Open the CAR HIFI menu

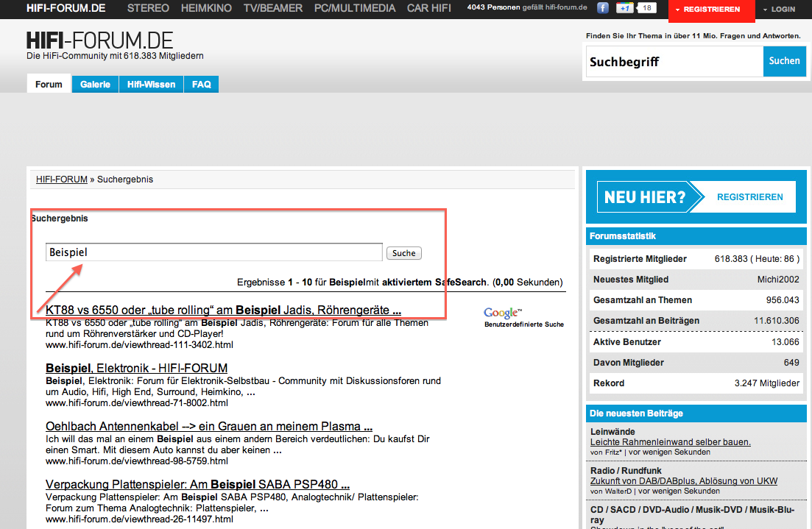428,8
